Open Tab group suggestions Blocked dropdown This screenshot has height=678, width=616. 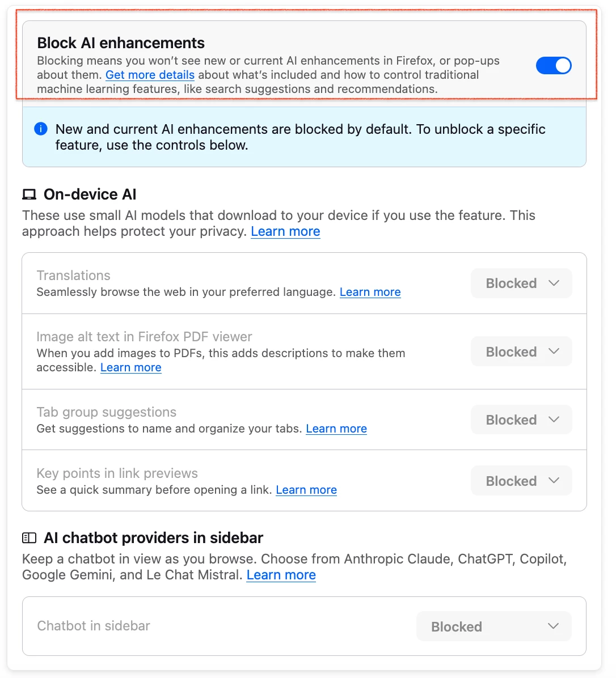click(x=521, y=419)
